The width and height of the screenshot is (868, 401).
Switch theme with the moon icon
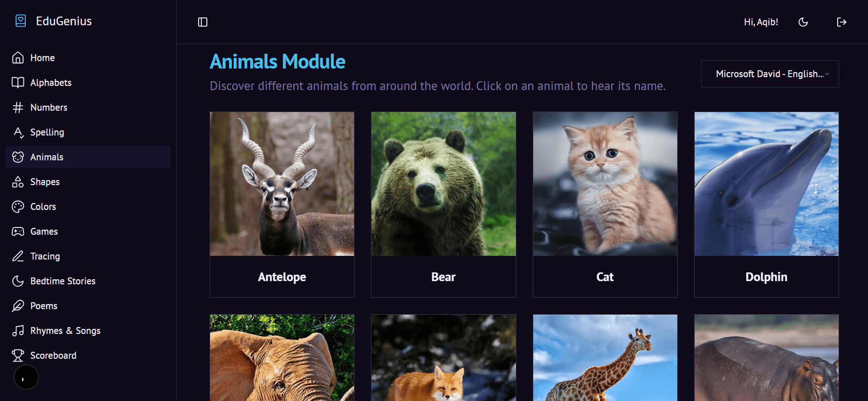pyautogui.click(x=803, y=22)
